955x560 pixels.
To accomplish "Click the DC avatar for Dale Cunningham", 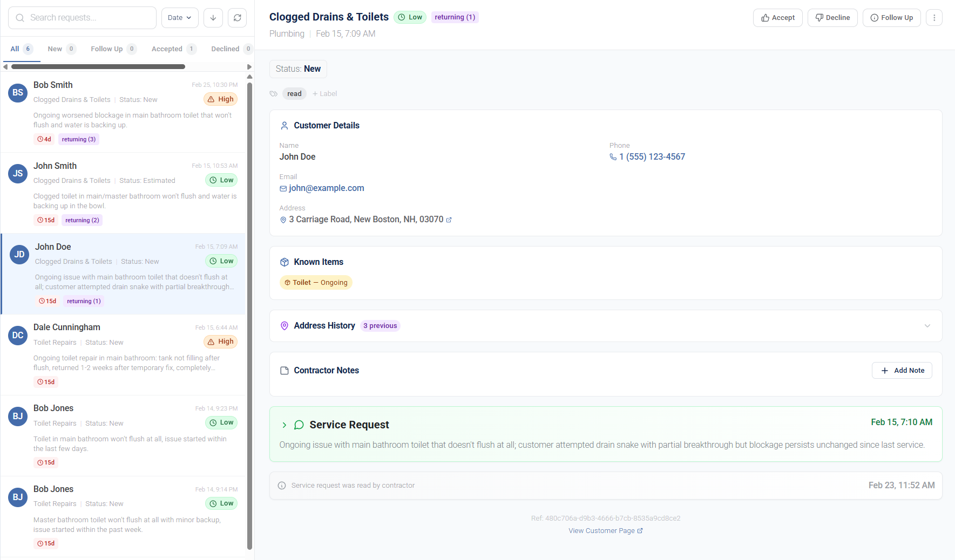I will coord(18,336).
